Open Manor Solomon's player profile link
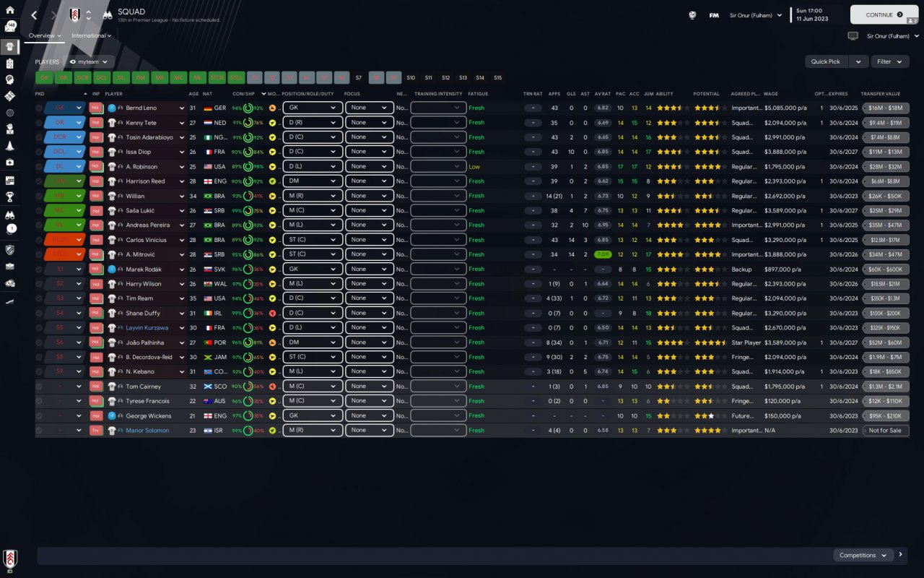924x578 pixels. [x=147, y=430]
